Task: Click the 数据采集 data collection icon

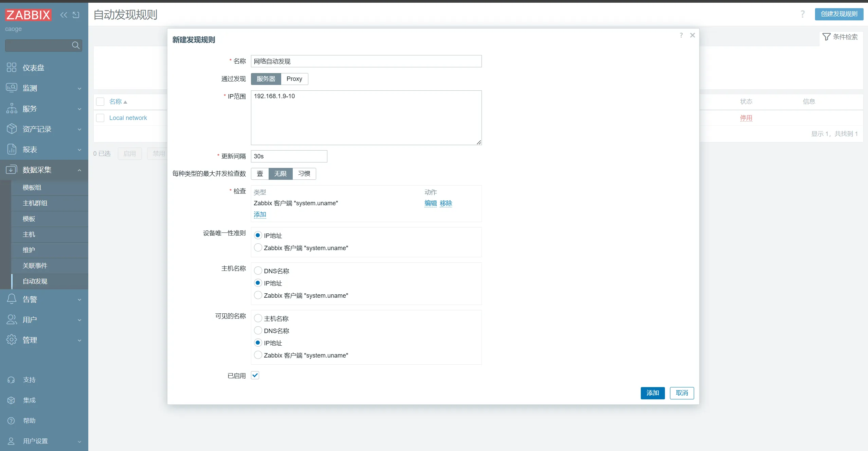Action: (12, 169)
